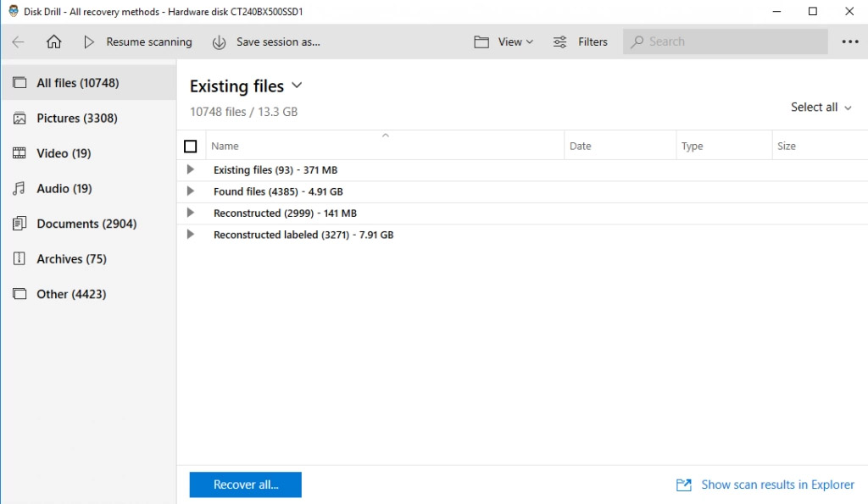Viewport: 868px width, 504px height.
Task: Click the Video film strip icon
Action: pos(19,153)
